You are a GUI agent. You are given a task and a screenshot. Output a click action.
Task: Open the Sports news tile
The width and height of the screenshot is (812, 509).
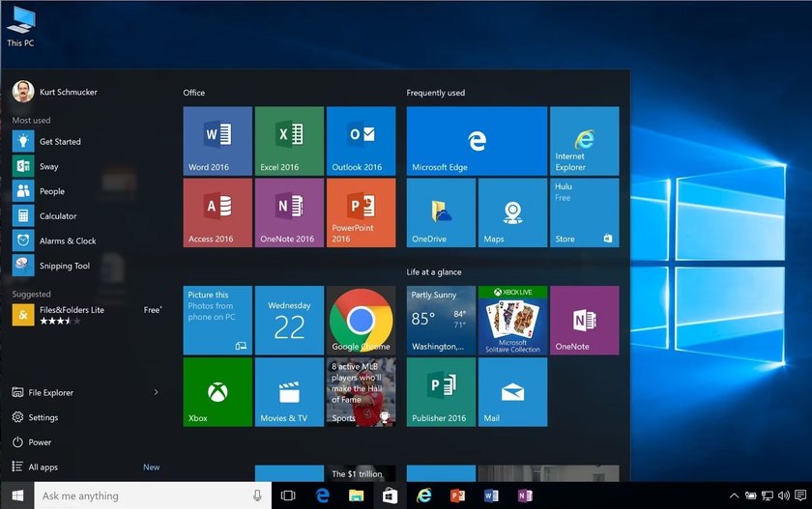[x=361, y=392]
